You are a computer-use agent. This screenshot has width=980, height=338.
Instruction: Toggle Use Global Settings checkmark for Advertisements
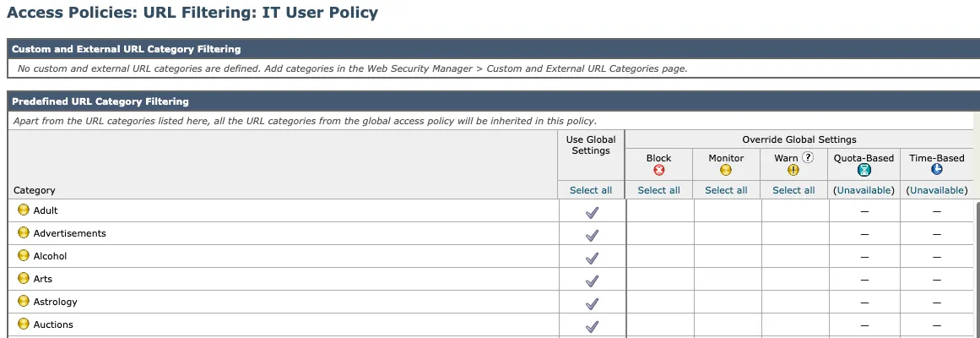[592, 236]
